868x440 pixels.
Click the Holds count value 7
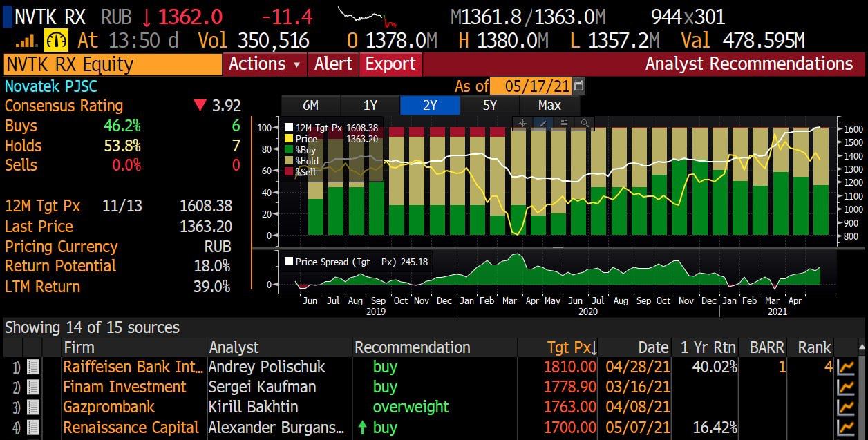pos(236,146)
